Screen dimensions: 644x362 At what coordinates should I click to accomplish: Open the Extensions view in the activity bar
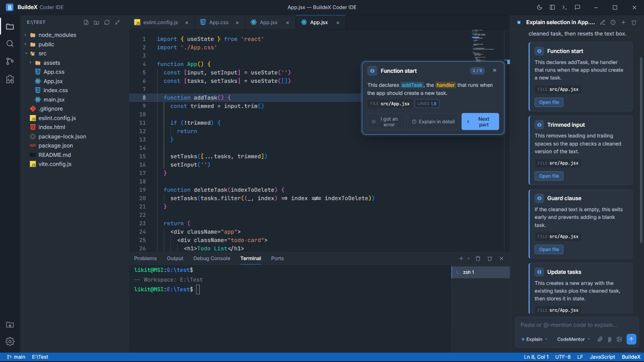10,79
